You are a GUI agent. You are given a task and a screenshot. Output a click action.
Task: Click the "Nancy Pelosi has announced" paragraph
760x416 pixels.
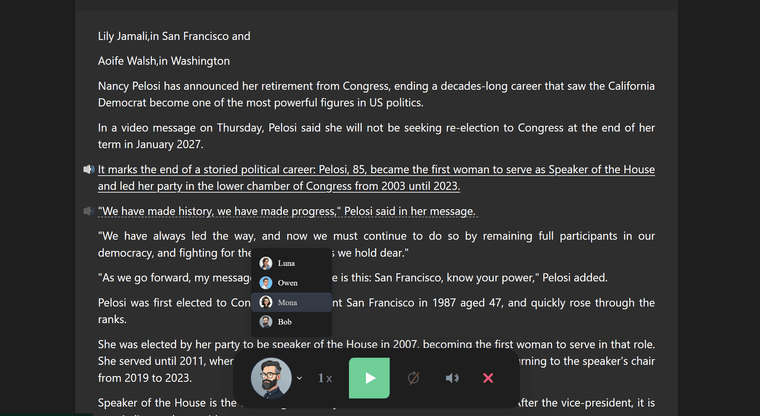point(376,94)
